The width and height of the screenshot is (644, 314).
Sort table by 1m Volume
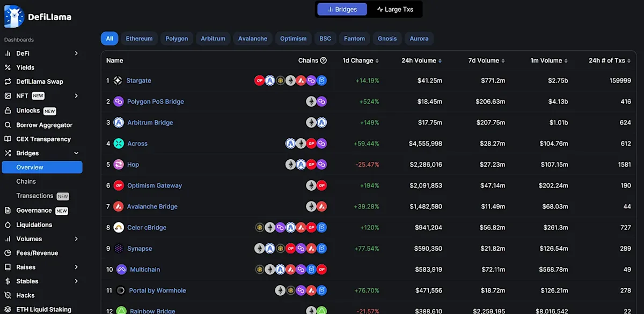(x=550, y=61)
